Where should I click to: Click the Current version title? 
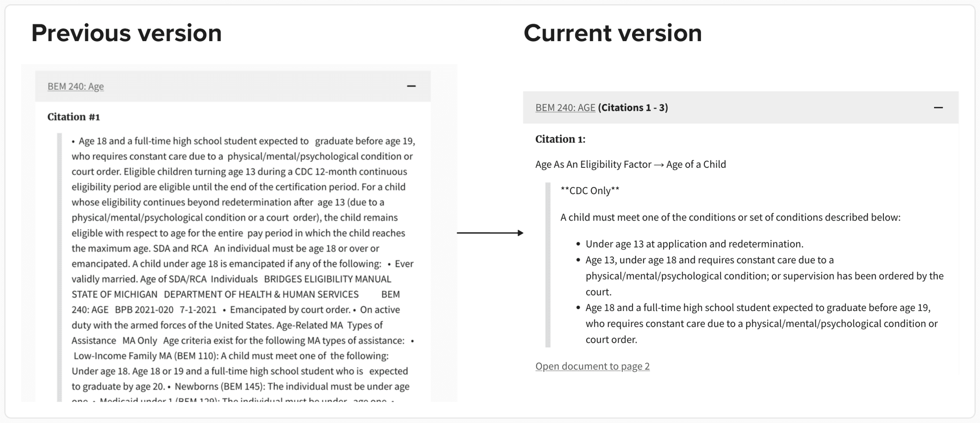612,33
